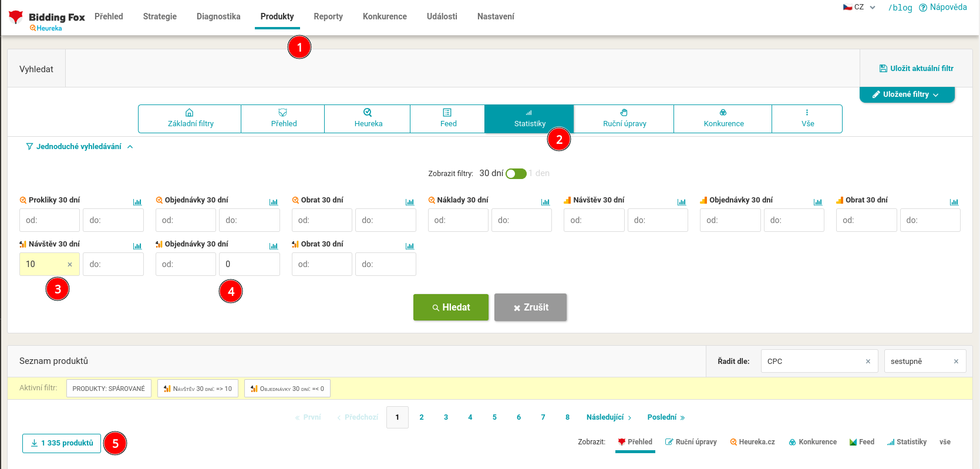Click the Prokliky 30 dní od field
Screen dimensions: 980x469
pos(49,220)
